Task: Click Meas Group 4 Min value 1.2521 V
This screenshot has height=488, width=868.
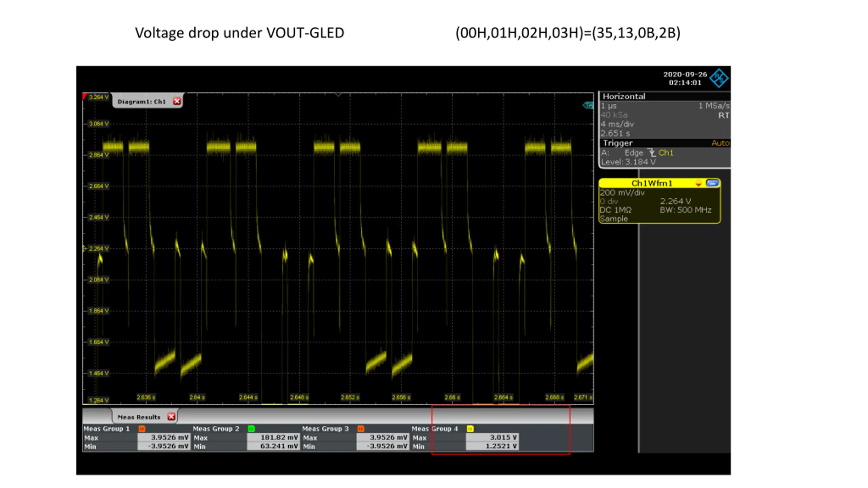Action: coord(492,446)
